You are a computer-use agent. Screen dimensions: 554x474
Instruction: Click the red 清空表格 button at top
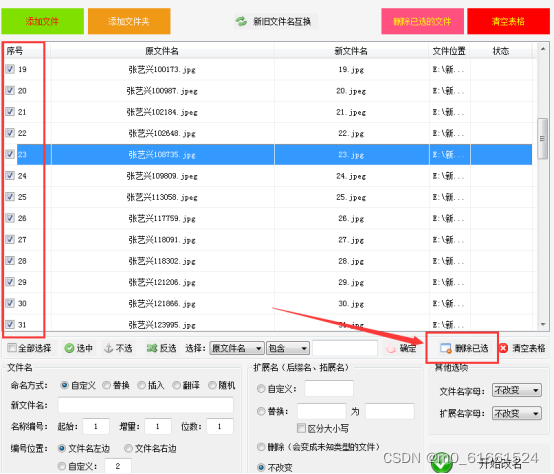pos(508,22)
